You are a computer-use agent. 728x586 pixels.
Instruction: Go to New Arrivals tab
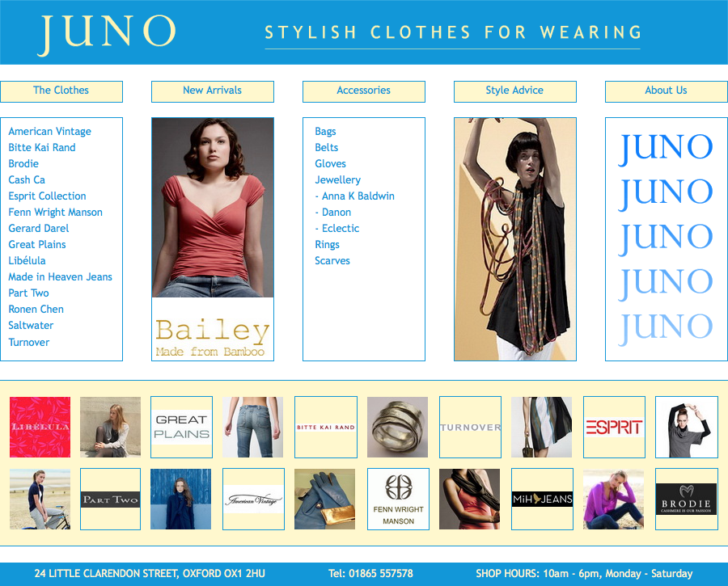click(213, 91)
